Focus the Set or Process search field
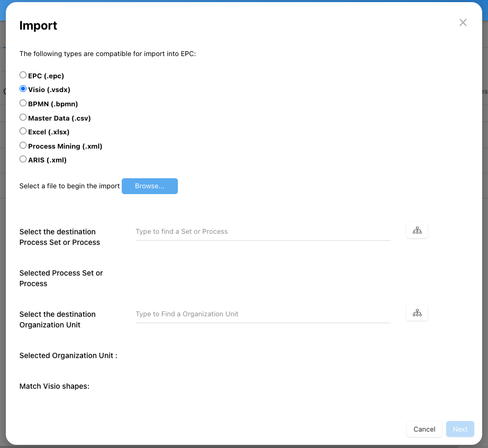 [x=263, y=232]
